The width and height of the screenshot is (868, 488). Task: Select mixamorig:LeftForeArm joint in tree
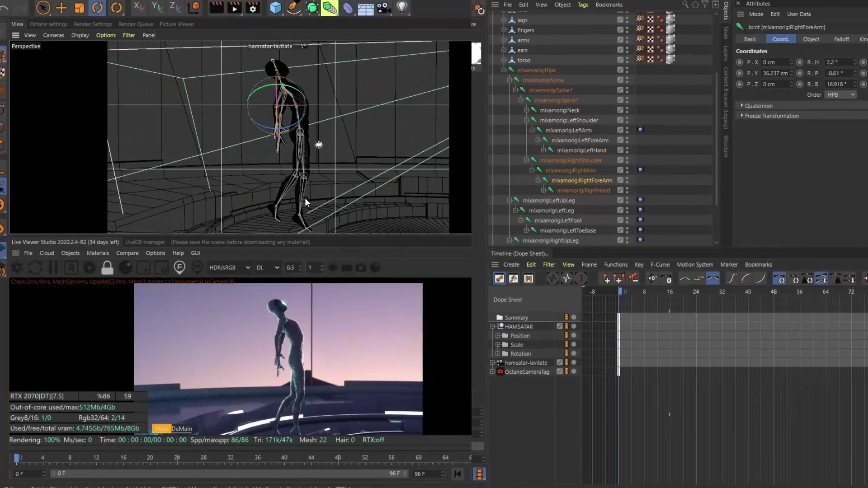[x=580, y=141]
